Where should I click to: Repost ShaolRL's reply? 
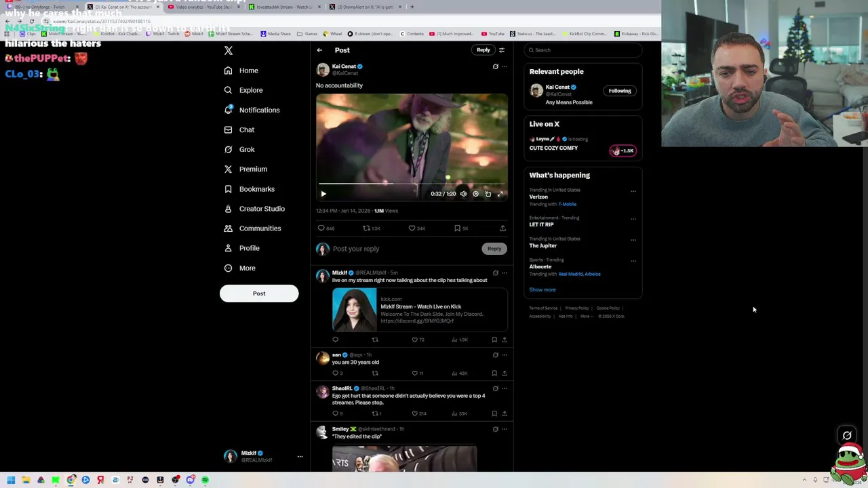375,413
